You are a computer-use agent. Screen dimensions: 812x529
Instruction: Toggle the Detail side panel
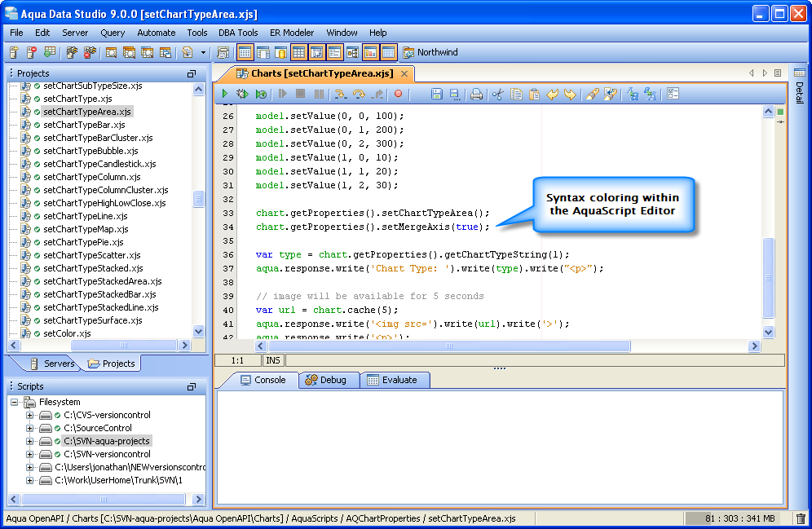[x=799, y=91]
